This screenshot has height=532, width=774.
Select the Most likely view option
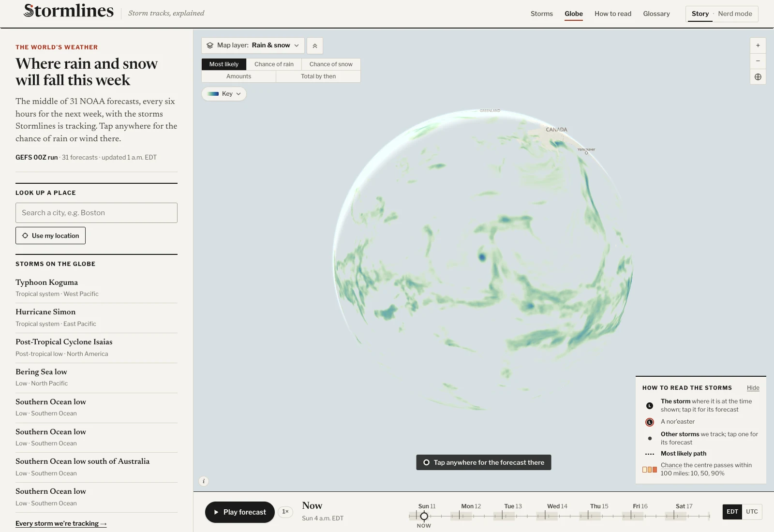224,64
